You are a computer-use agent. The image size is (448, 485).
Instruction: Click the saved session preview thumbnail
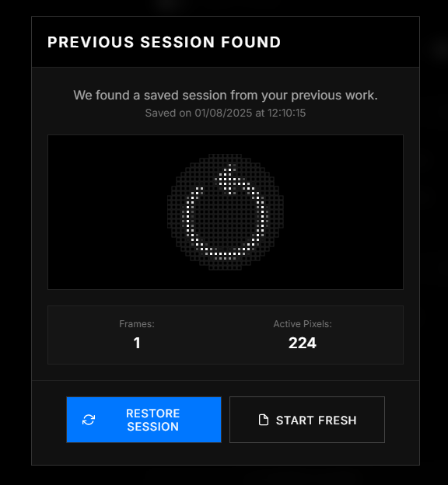click(x=226, y=212)
